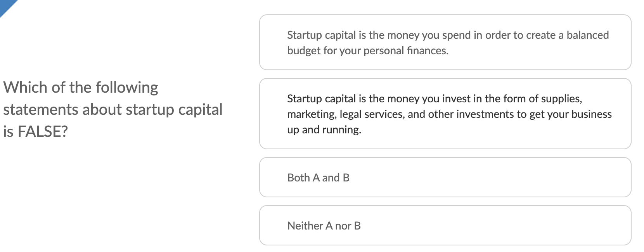The height and width of the screenshot is (252, 644).
Task: Click the question text about startup capital
Action: [113, 109]
